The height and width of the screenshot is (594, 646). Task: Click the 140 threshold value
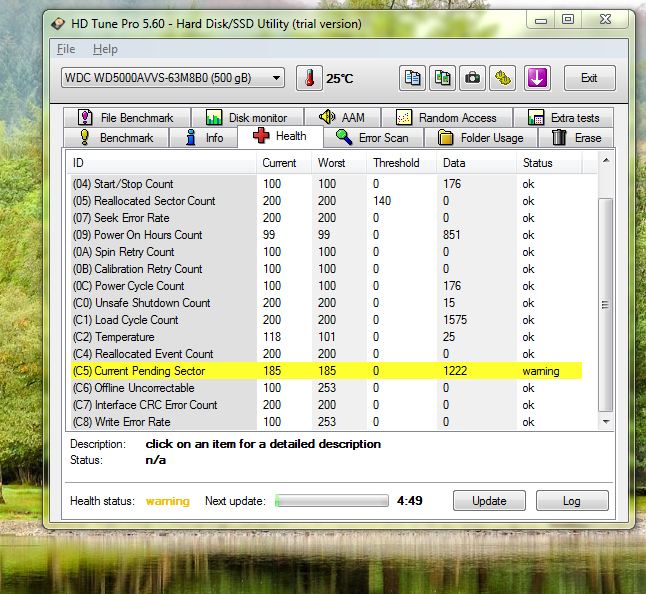coord(382,201)
